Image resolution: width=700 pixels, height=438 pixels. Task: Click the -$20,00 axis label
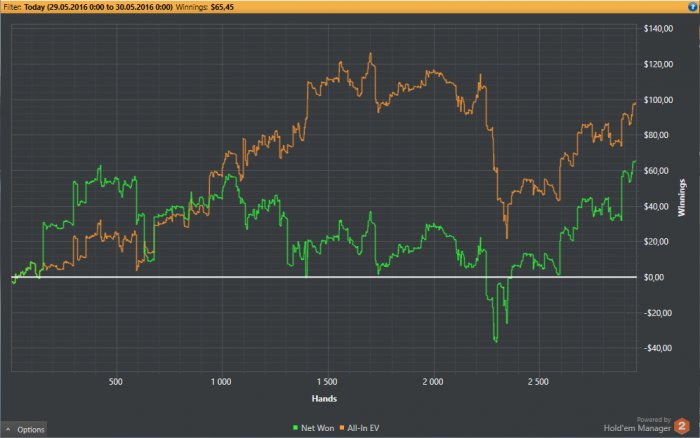[x=658, y=313]
